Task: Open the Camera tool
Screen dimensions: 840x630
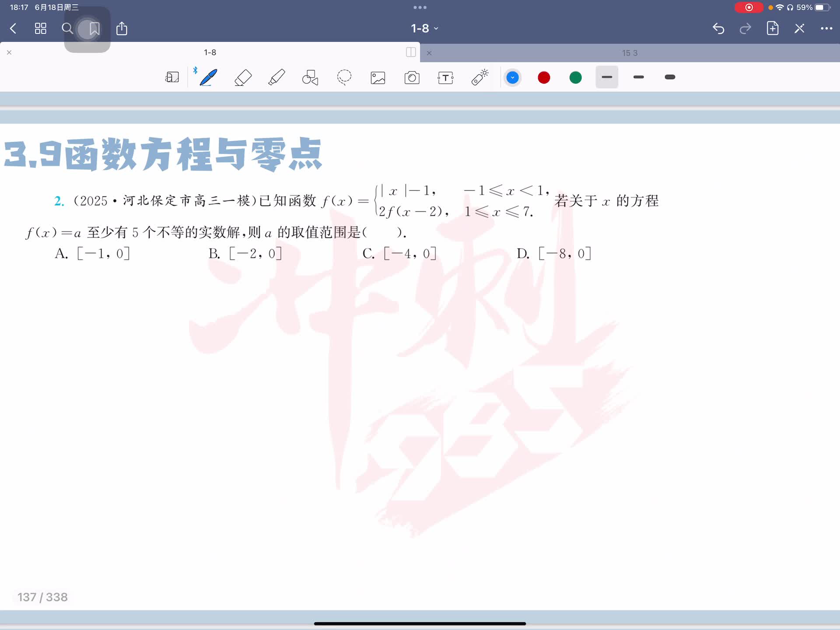Action: pos(412,78)
